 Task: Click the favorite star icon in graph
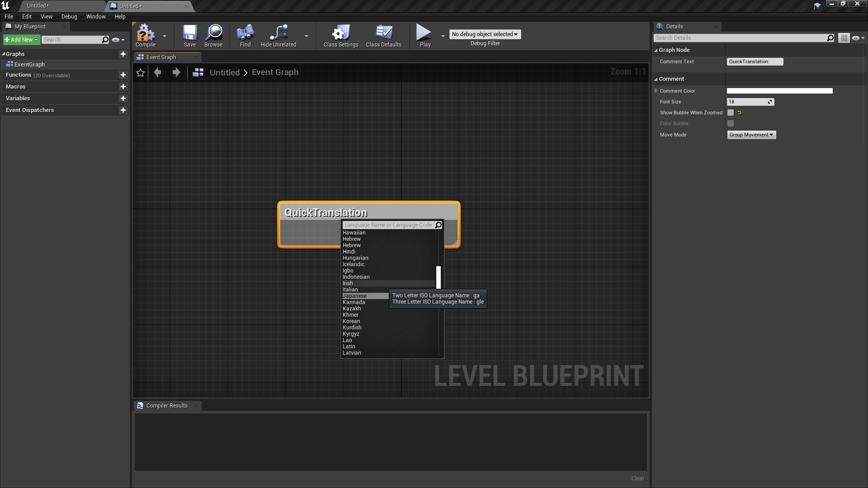(141, 72)
